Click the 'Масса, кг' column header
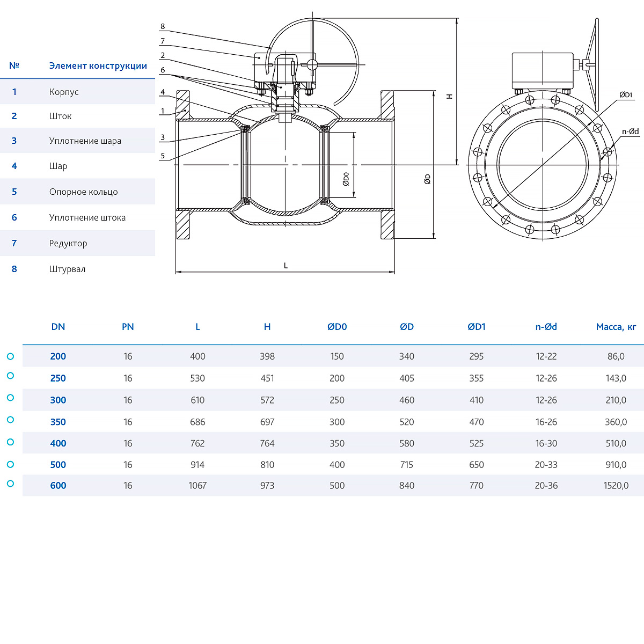 coord(616,327)
